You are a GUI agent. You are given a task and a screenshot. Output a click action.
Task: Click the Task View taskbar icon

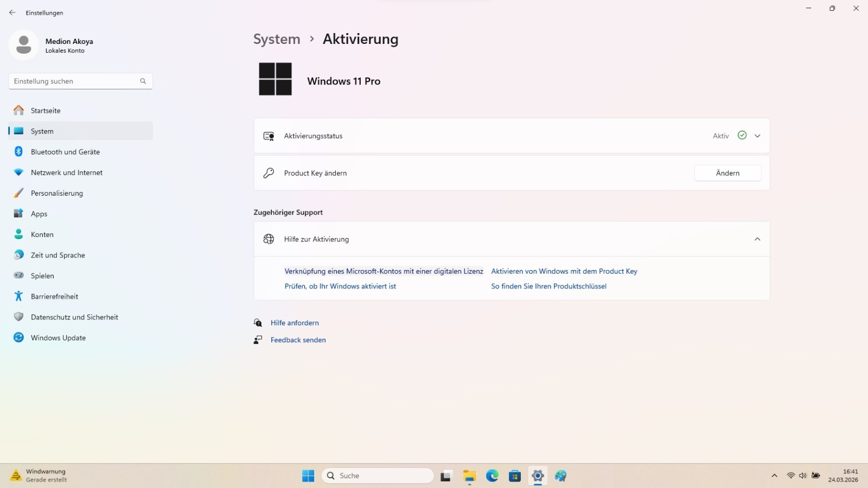tap(446, 476)
